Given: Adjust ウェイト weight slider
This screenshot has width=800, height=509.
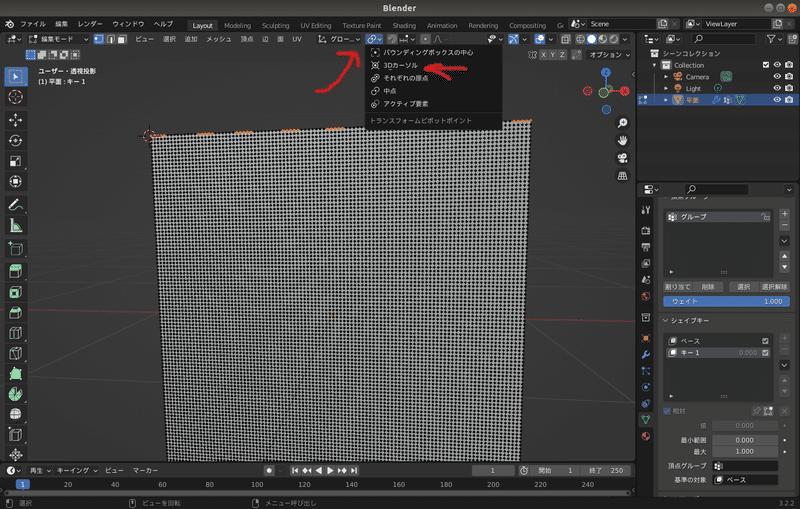Looking at the screenshot, I should coord(726,301).
